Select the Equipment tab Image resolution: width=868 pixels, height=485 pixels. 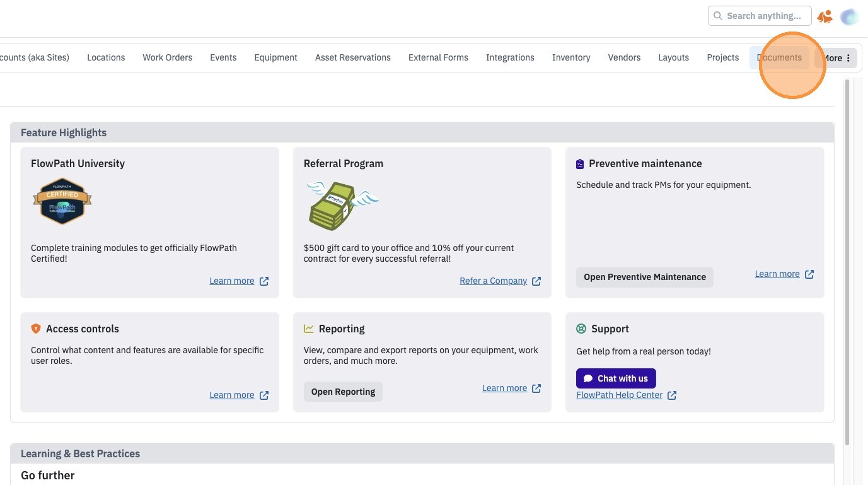click(276, 57)
